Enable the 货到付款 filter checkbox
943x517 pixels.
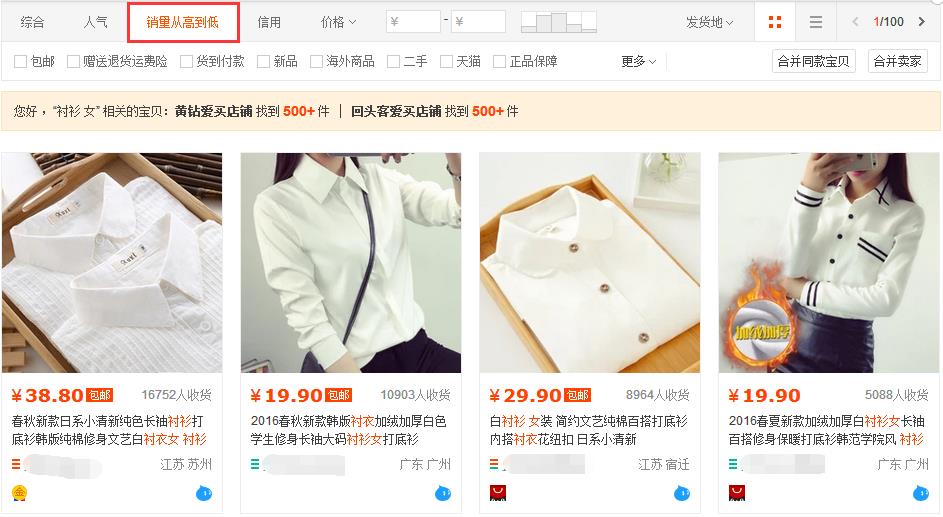186,61
